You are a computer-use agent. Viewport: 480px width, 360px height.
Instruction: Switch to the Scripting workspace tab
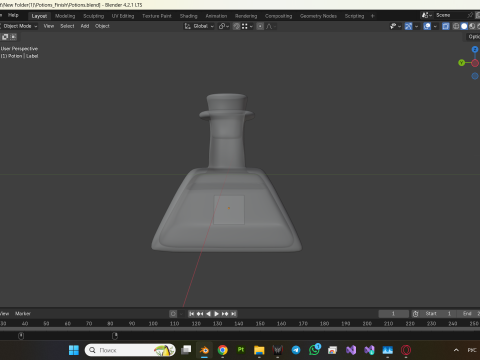point(354,16)
